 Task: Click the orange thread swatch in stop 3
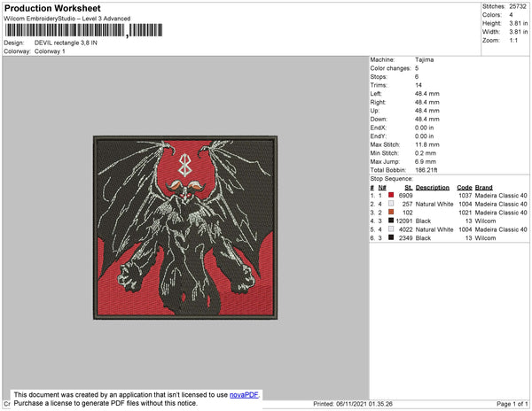click(x=391, y=212)
